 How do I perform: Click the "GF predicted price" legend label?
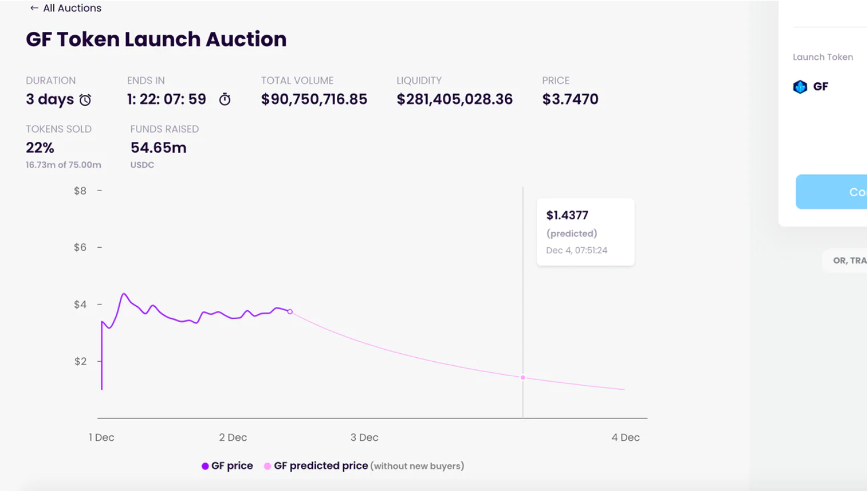tap(321, 466)
